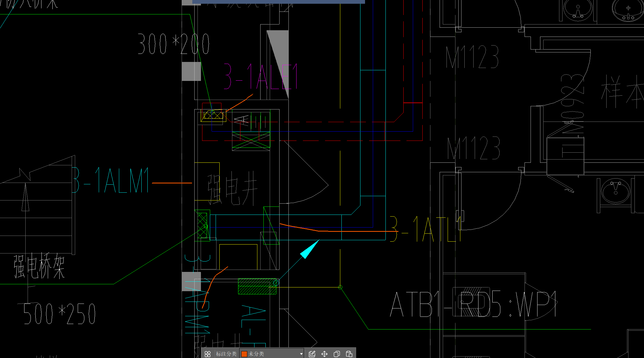Click the 标注分类 label
The height and width of the screenshot is (358, 644).
click(226, 354)
